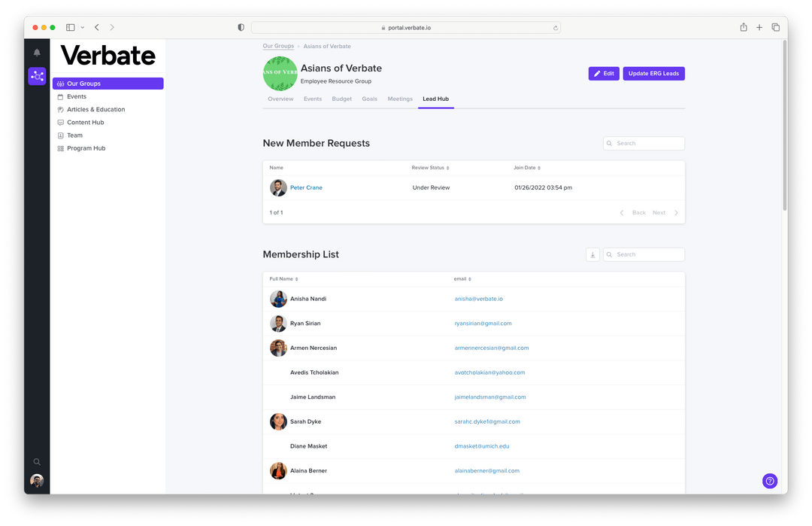Image resolution: width=812 pixels, height=526 pixels.
Task: Open the help question-mark bubble
Action: coord(769,481)
